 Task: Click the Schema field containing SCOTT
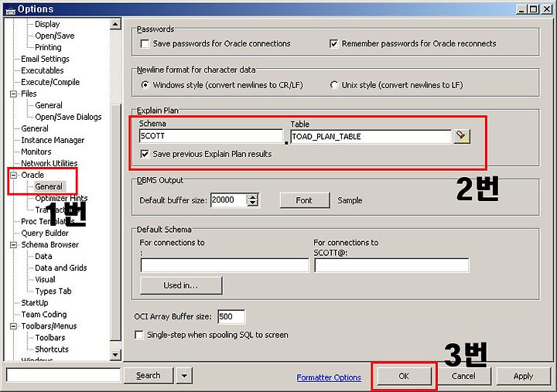[x=211, y=136]
